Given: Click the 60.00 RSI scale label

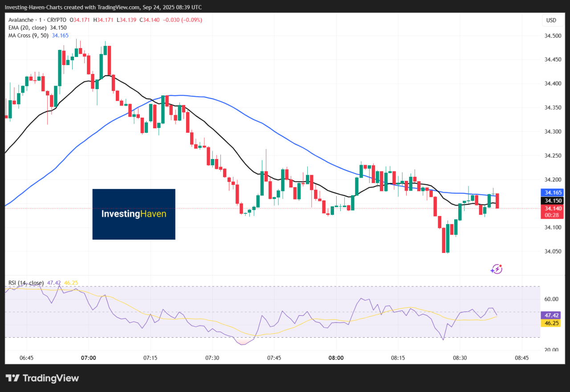Looking at the screenshot, I should 551,299.
